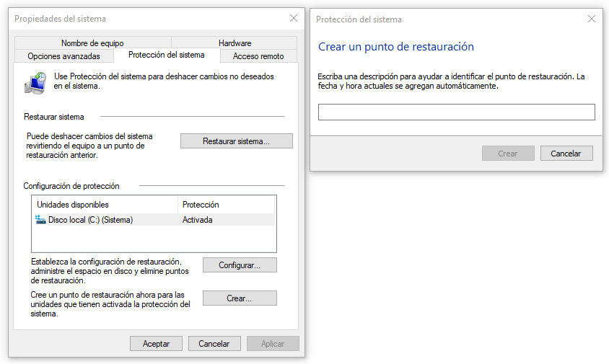Viewport: 609px width, 364px height.
Task: Click the system protection monitor icon
Action: 36,81
